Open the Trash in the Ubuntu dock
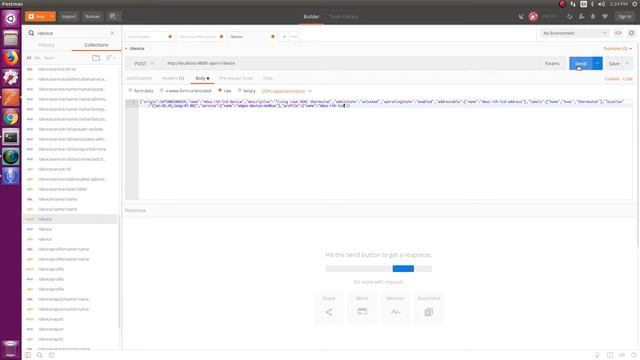The width and height of the screenshot is (640, 360). point(11,349)
